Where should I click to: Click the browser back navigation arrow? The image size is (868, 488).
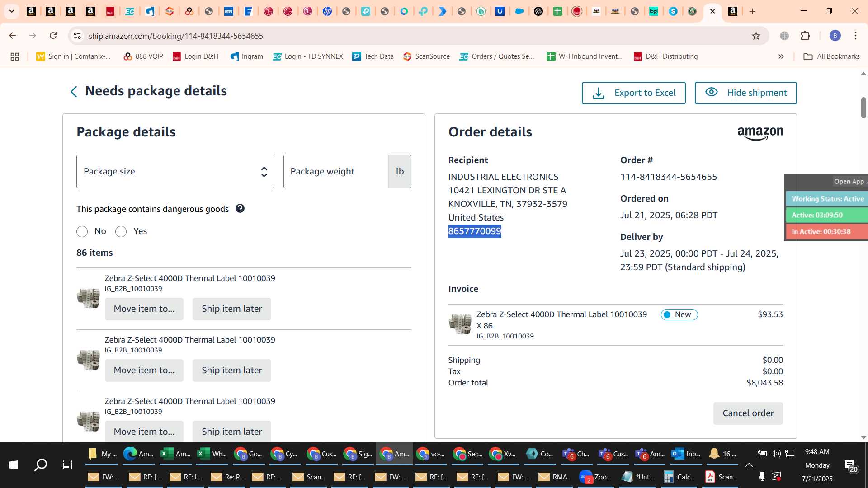pos(13,36)
